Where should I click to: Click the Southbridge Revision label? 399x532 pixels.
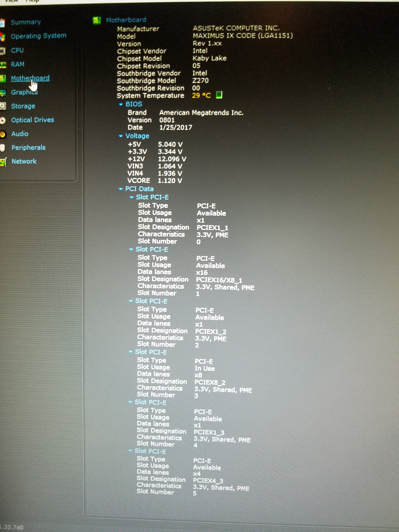point(151,88)
